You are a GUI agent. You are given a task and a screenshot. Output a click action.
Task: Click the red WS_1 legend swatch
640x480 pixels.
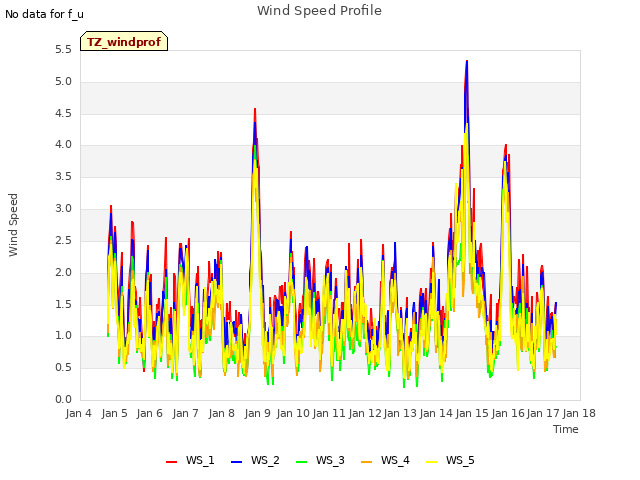171,462
